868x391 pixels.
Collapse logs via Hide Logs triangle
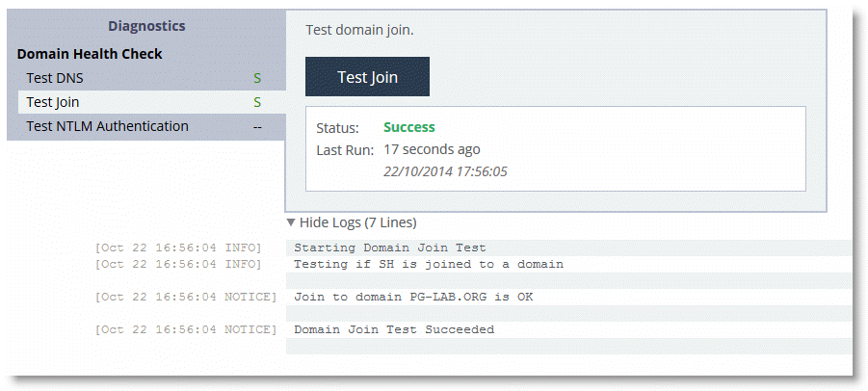coord(291,222)
